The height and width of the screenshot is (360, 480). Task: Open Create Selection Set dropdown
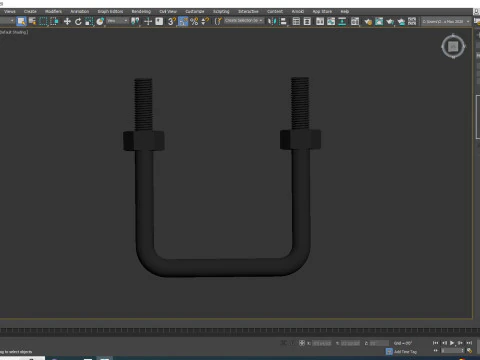(x=244, y=21)
